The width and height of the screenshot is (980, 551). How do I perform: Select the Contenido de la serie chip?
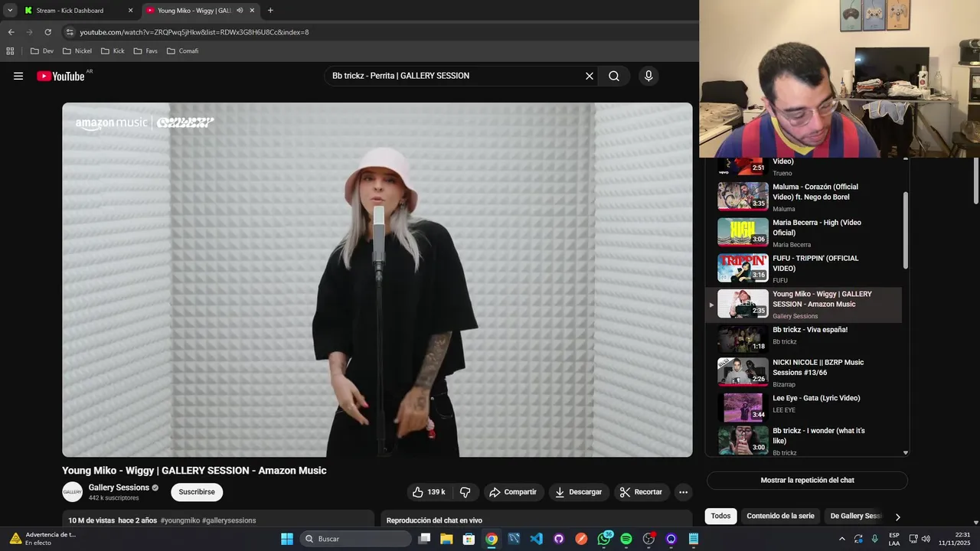point(780,516)
